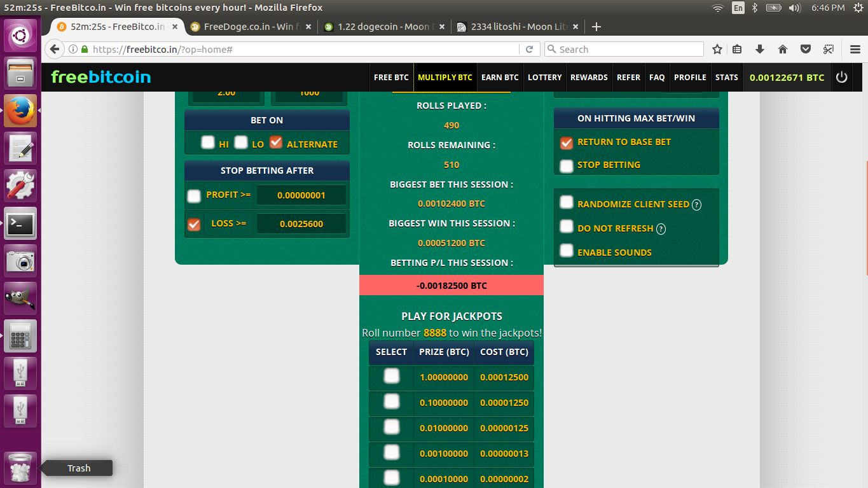The width and height of the screenshot is (868, 488).
Task: Select the 0.01000000 BTC jackpot checkbox
Action: 392,427
